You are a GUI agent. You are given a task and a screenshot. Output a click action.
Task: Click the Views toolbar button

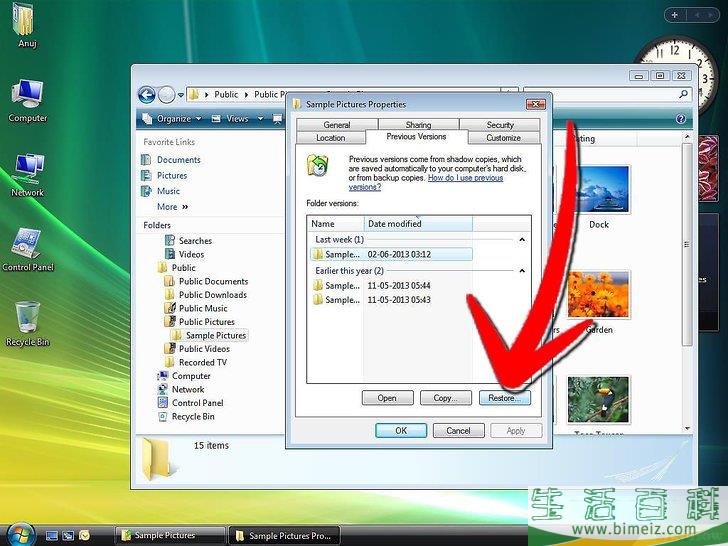[x=231, y=119]
